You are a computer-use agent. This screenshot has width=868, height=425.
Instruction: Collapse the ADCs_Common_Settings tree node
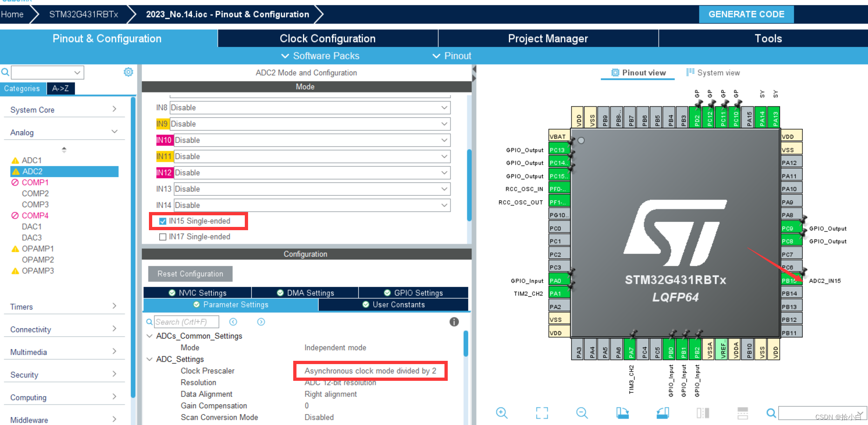coord(149,336)
